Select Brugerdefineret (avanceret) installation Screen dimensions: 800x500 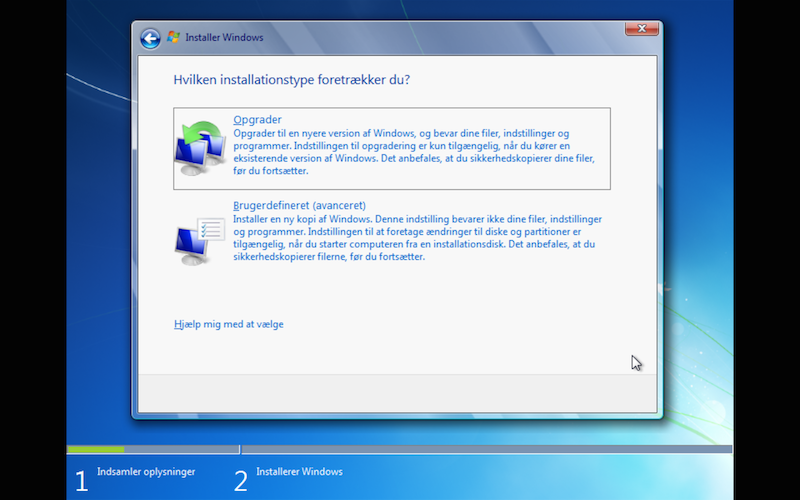[x=299, y=206]
